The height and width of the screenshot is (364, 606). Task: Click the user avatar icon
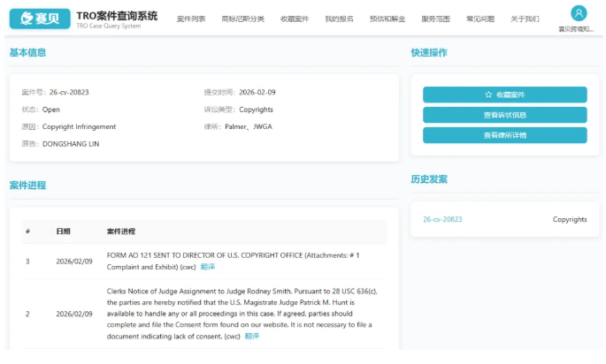pyautogui.click(x=579, y=12)
